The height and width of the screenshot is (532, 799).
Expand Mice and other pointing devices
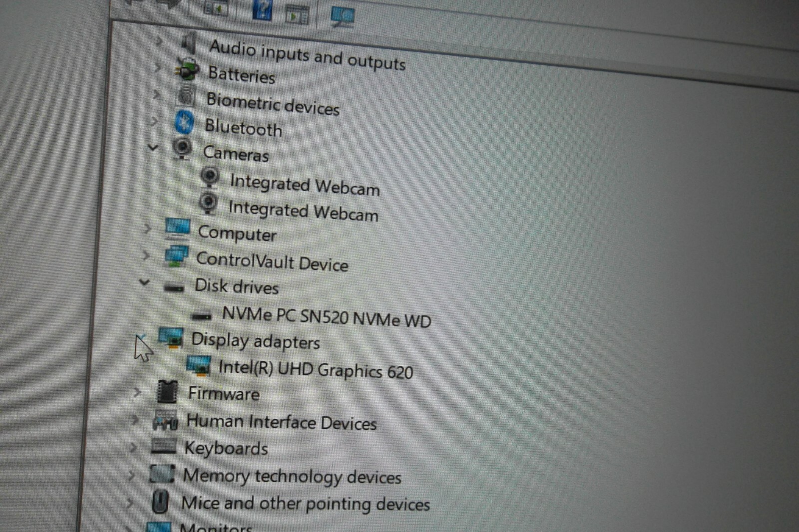coord(129,503)
